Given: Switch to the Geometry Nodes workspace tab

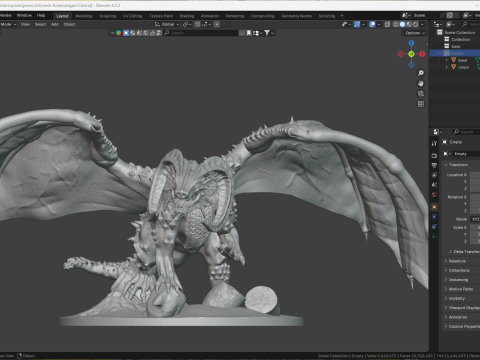Looking at the screenshot, I should pyautogui.click(x=297, y=16).
